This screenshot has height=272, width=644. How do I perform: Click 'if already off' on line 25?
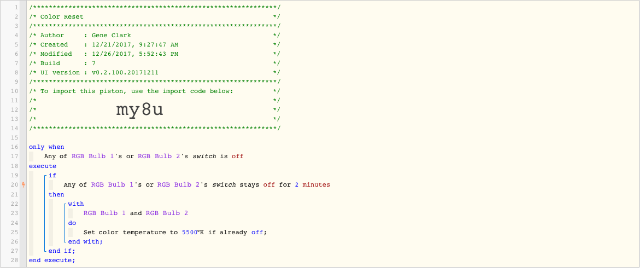click(236, 232)
